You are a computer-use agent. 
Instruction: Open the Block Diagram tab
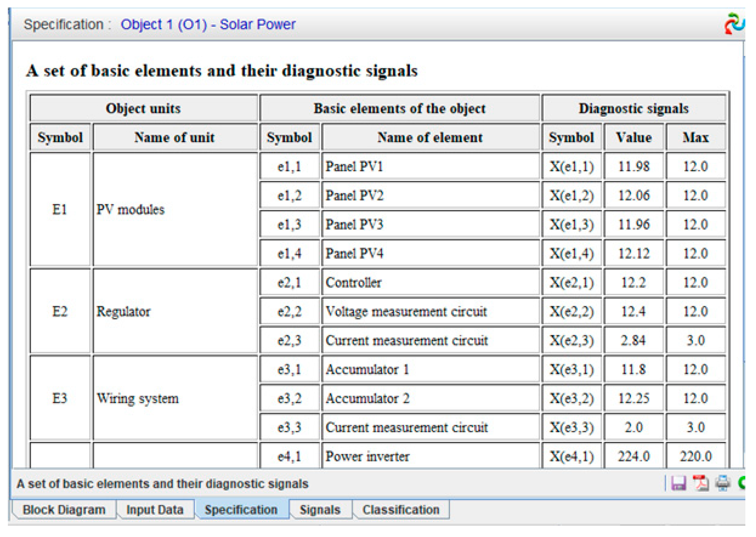[x=64, y=509]
